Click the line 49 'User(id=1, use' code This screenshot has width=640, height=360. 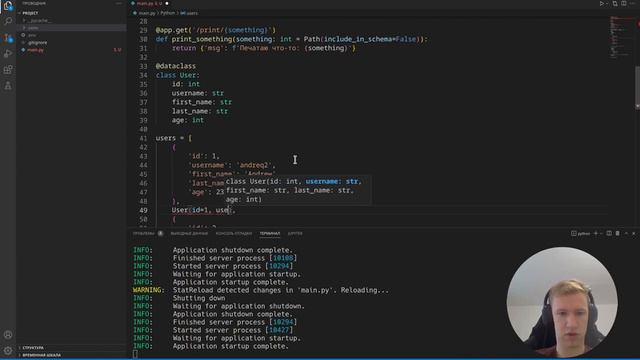pyautogui.click(x=200, y=210)
